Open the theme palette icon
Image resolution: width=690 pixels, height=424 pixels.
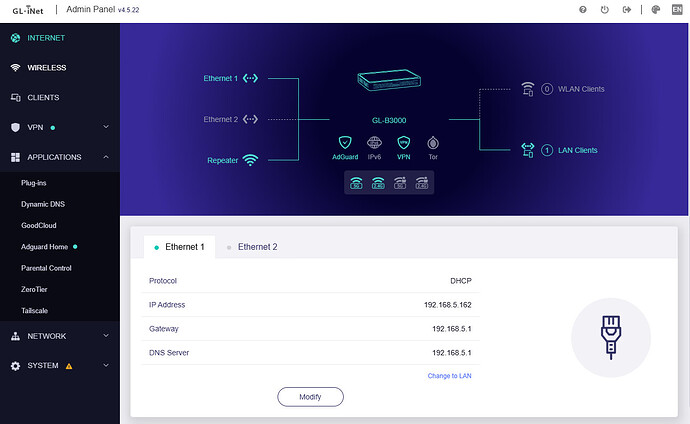[655, 10]
